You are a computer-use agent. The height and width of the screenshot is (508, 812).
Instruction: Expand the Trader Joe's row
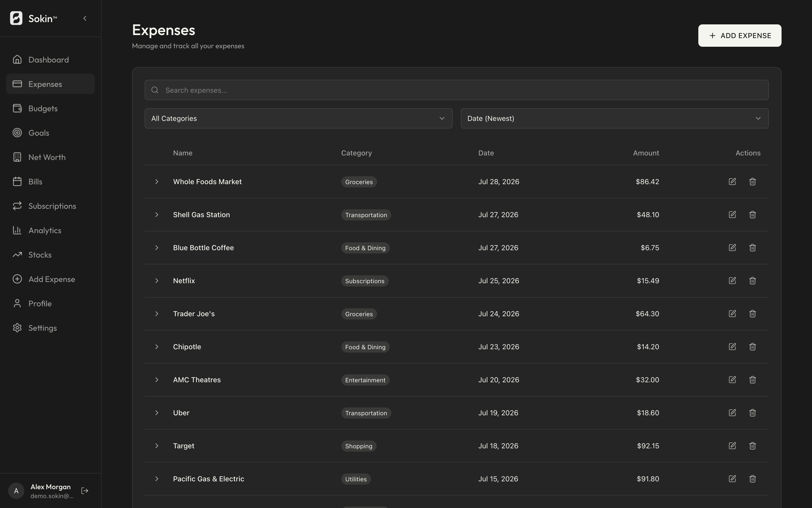(157, 314)
